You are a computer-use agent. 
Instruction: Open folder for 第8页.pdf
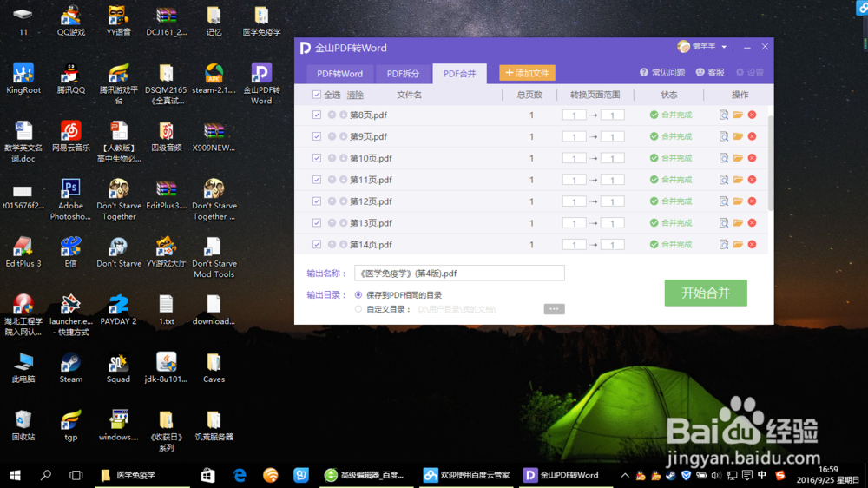738,115
